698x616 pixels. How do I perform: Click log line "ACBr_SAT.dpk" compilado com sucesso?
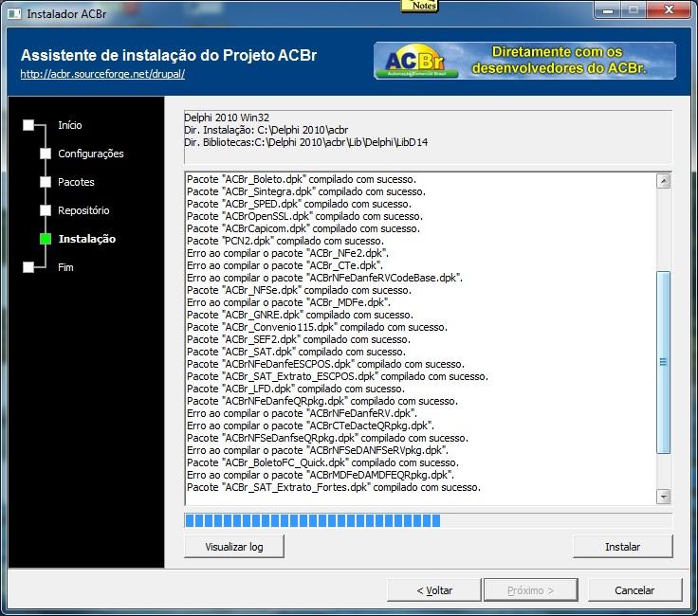[x=297, y=352]
